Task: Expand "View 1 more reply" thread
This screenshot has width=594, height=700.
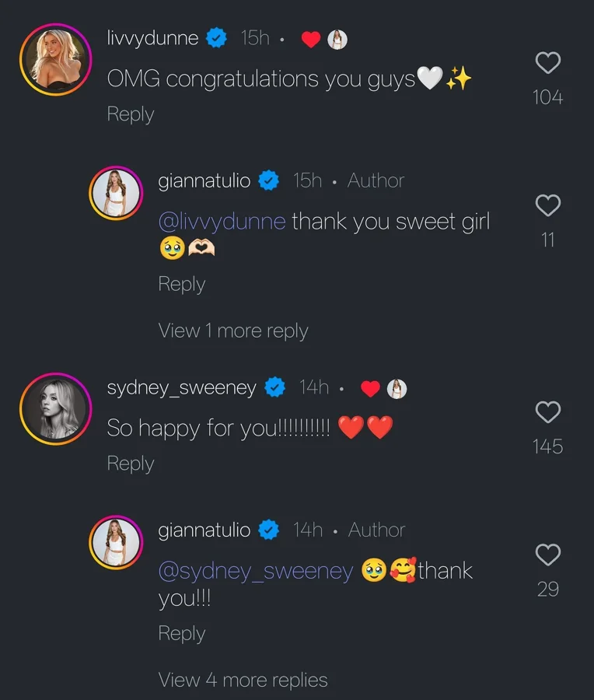Action: pyautogui.click(x=233, y=331)
